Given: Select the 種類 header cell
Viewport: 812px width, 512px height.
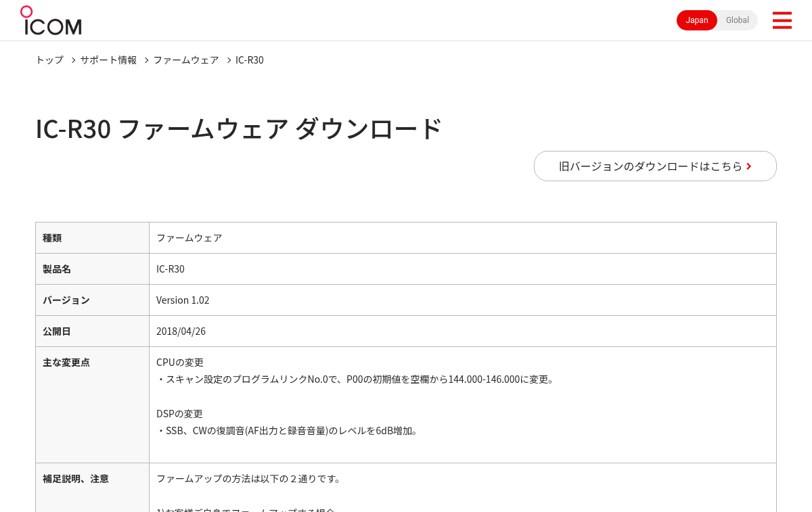Looking at the screenshot, I should pyautogui.click(x=93, y=238).
